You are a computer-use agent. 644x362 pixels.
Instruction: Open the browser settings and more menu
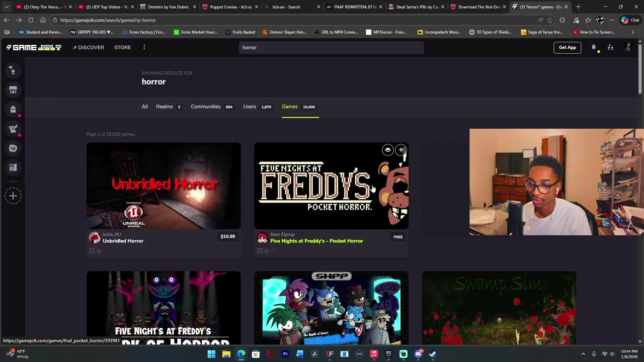612,20
